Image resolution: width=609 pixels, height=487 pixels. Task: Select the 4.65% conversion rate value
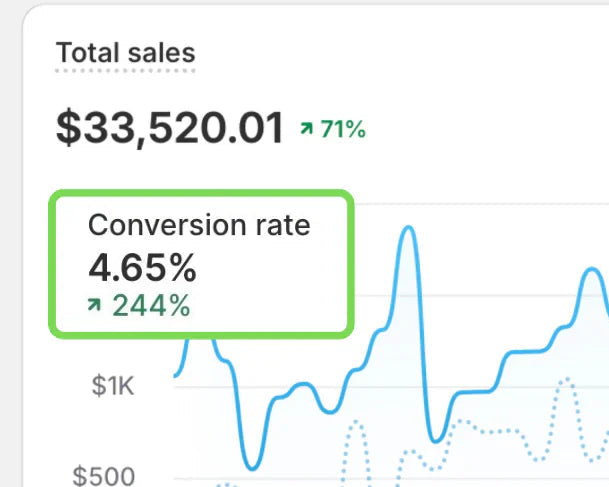coord(142,268)
